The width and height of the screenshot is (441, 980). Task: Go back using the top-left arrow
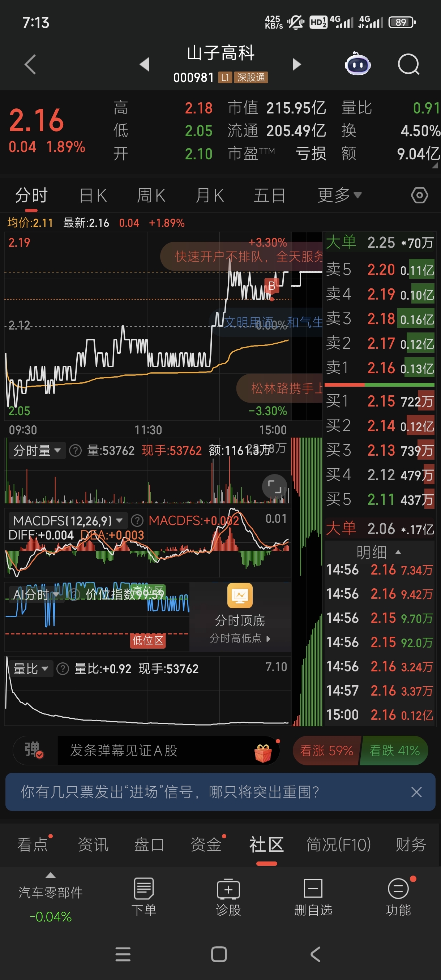tap(30, 64)
